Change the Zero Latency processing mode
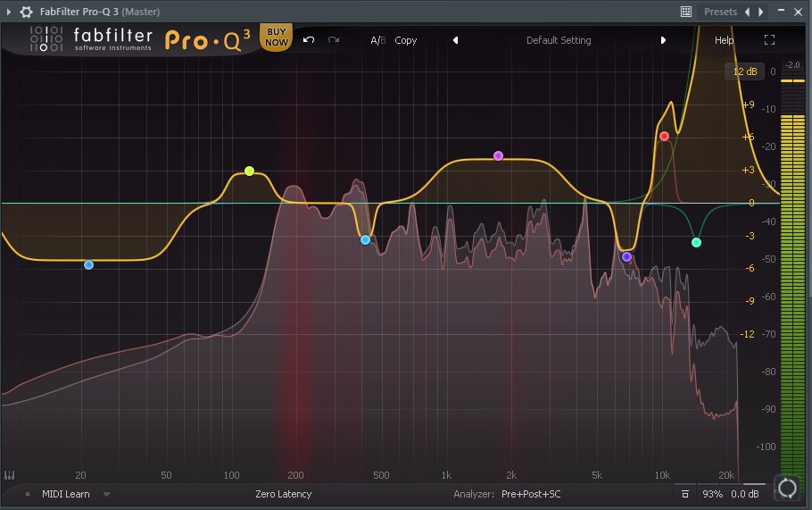The width and height of the screenshot is (812, 510). 283,494
